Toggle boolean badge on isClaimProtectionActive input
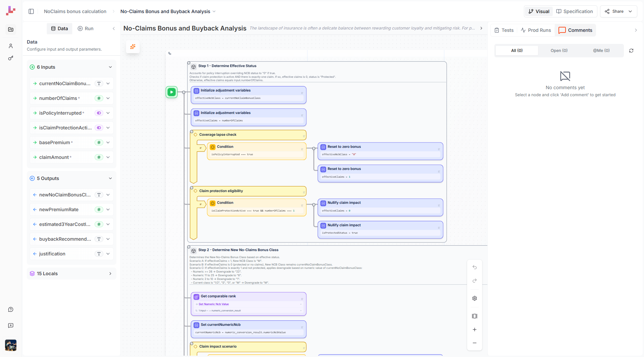The height and width of the screenshot is (357, 644). (99, 128)
